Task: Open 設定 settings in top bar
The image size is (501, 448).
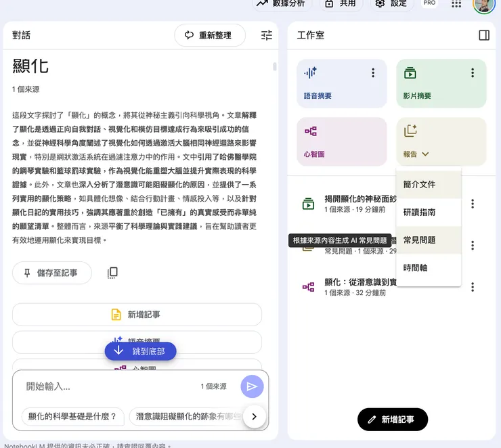Action: point(391,4)
